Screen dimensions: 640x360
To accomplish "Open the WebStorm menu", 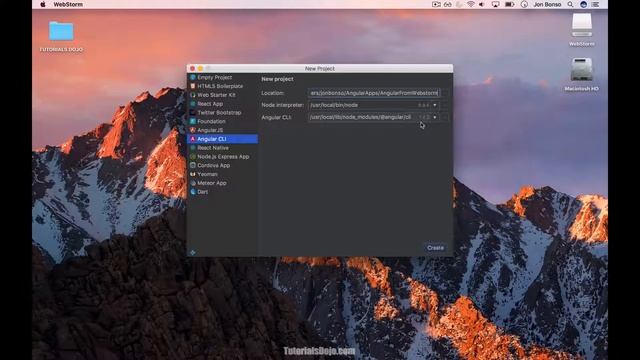I will [68, 4].
